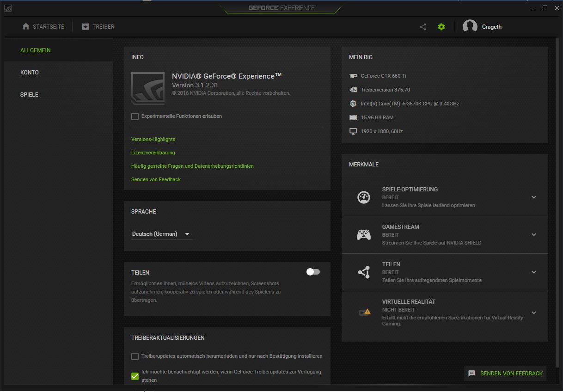Click the GPU icon beside GeForce GTX 660 Ti
This screenshot has width=563, height=392.
[x=353, y=76]
